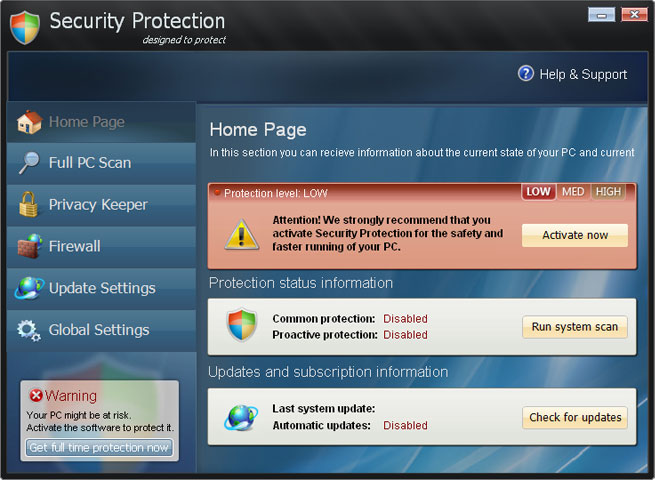Image resolution: width=655 pixels, height=480 pixels.
Task: Click the Privacy Keeper padlock icon
Action: pyautogui.click(x=29, y=205)
